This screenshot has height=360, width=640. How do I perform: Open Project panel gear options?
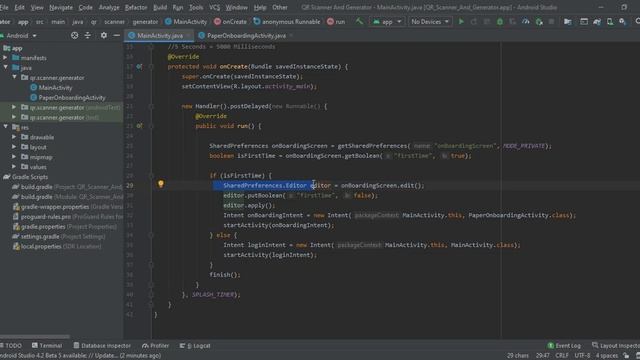(104, 36)
